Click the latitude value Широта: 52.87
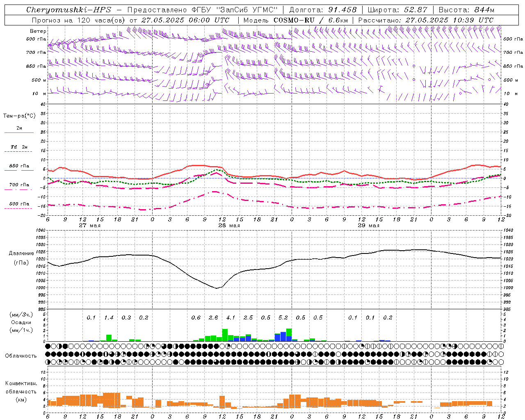This screenshot has width=525, height=420. pos(397,10)
